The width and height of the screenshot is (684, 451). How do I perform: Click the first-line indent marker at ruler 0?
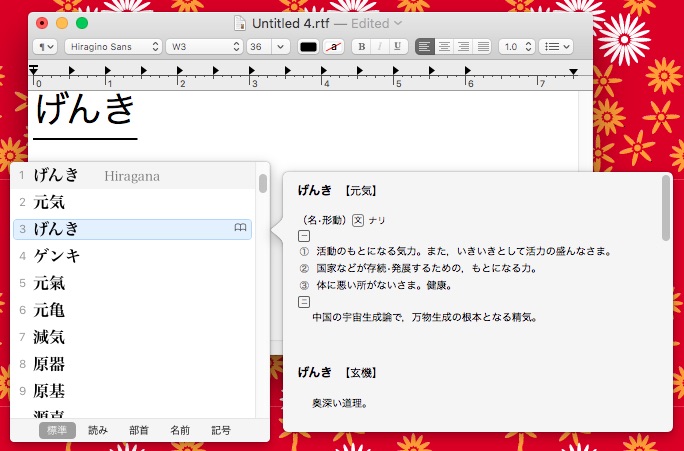[34, 69]
